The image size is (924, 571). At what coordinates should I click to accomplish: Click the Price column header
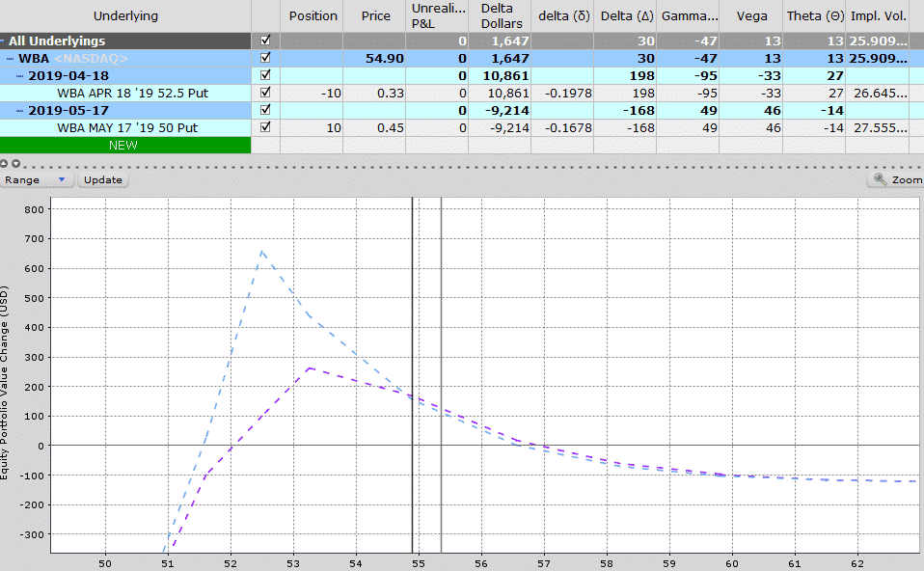(375, 15)
